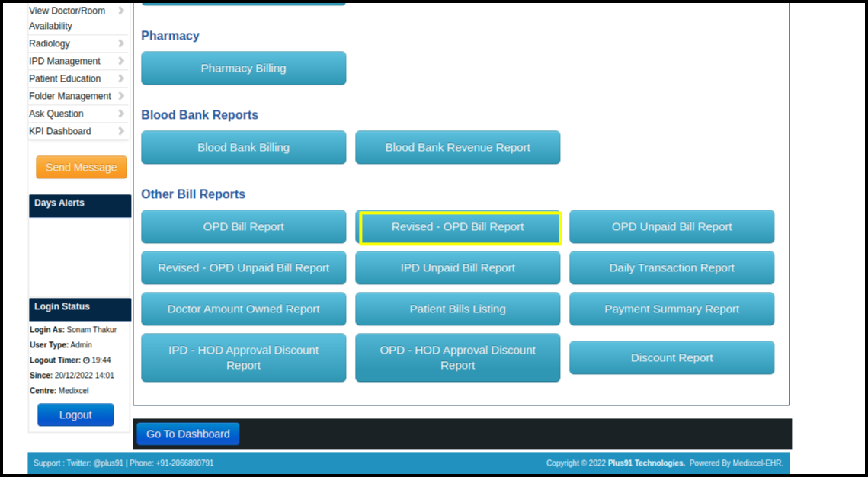View the Revised - OPD Unpaid Bill Report
The width and height of the screenshot is (868, 477).
(x=243, y=267)
